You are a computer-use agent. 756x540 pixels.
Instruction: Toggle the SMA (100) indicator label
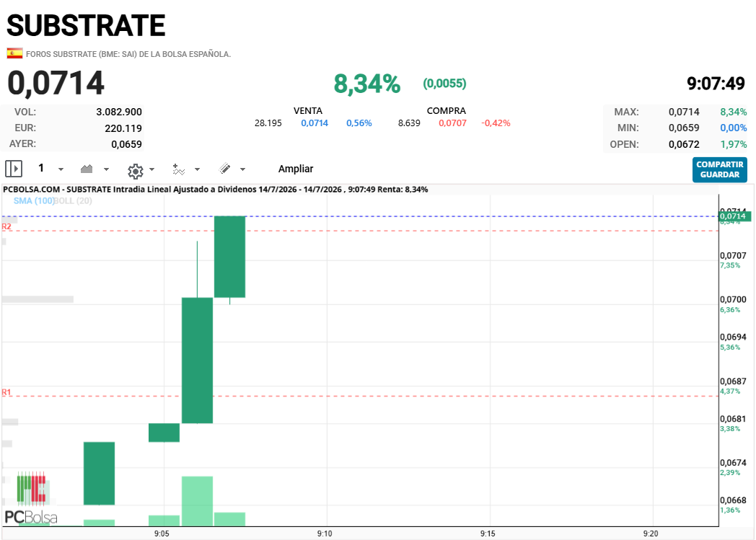click(x=33, y=201)
